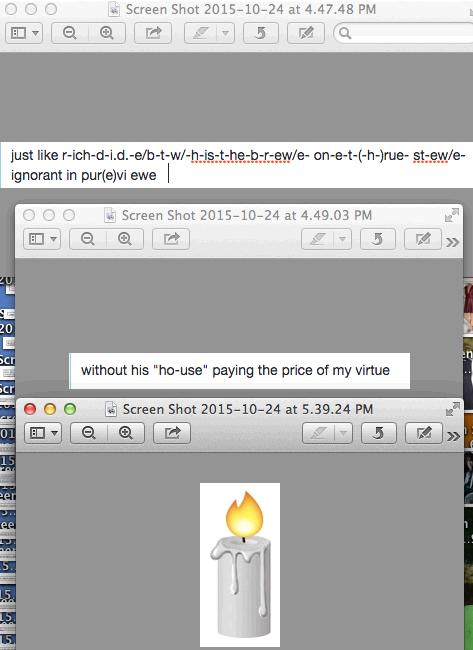Click 4.47.48 PM window title document icon

[x=114, y=9]
